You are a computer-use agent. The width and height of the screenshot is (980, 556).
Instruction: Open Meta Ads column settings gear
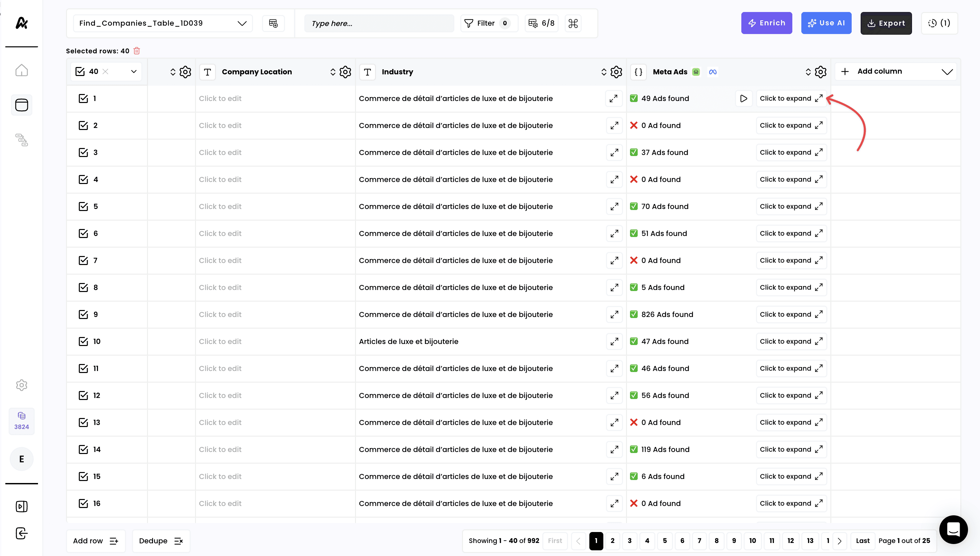pos(820,72)
